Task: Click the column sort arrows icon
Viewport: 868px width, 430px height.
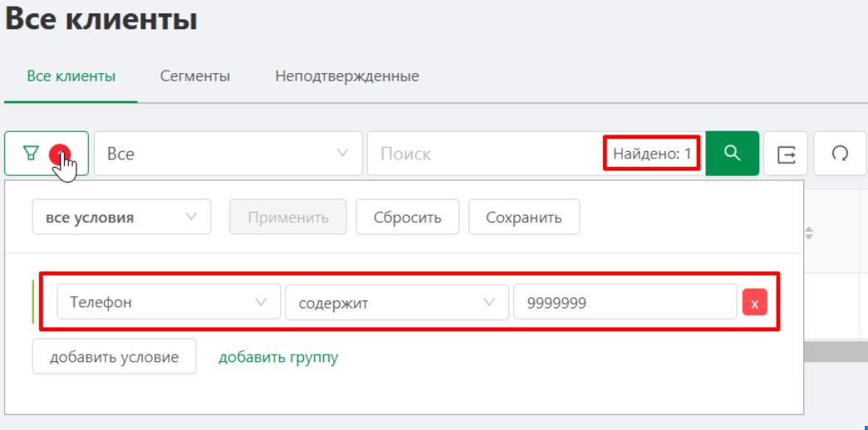Action: click(x=809, y=233)
